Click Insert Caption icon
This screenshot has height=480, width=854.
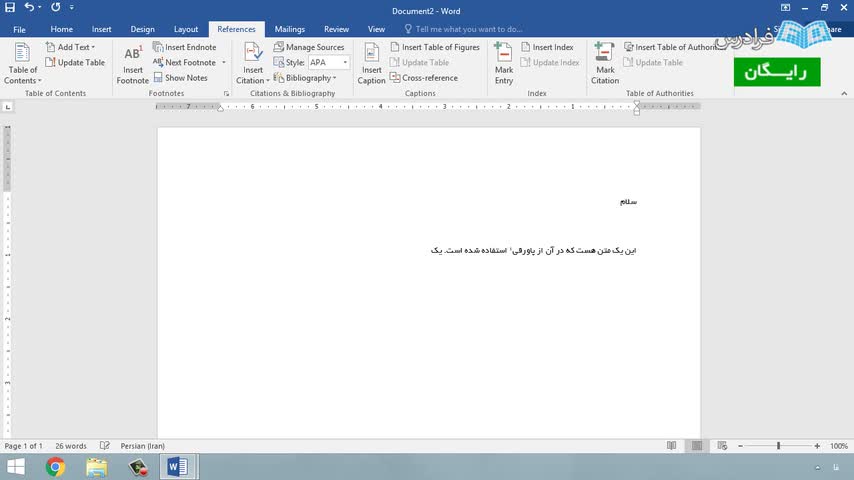tap(371, 64)
